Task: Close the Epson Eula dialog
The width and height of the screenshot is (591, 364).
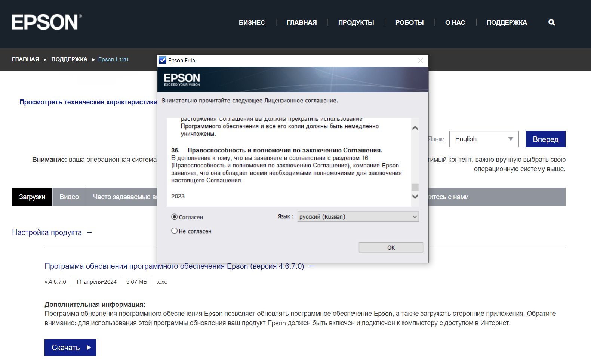Action: point(421,61)
